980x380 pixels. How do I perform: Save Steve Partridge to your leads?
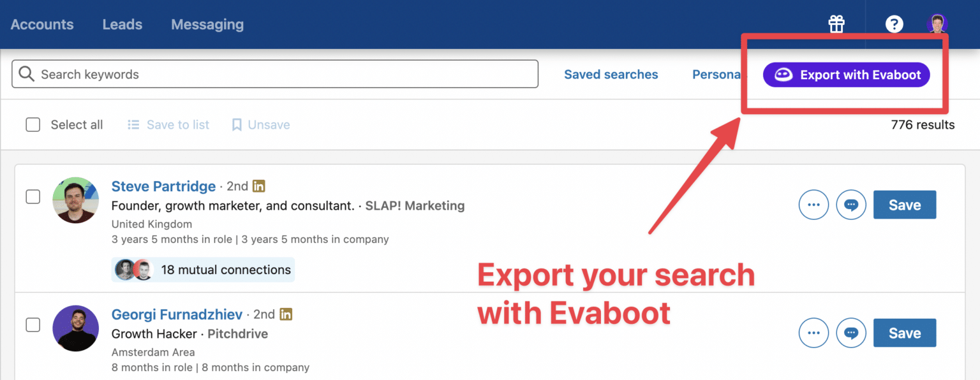click(904, 205)
